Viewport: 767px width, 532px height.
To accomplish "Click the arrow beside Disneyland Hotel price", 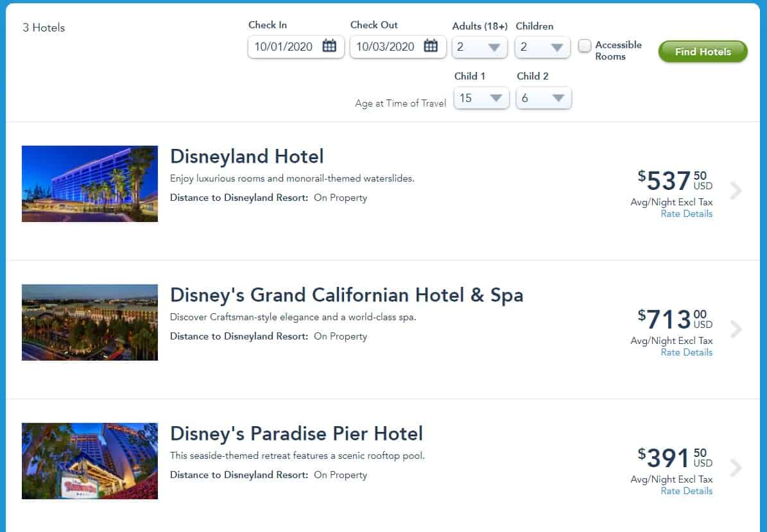I will pyautogui.click(x=736, y=191).
